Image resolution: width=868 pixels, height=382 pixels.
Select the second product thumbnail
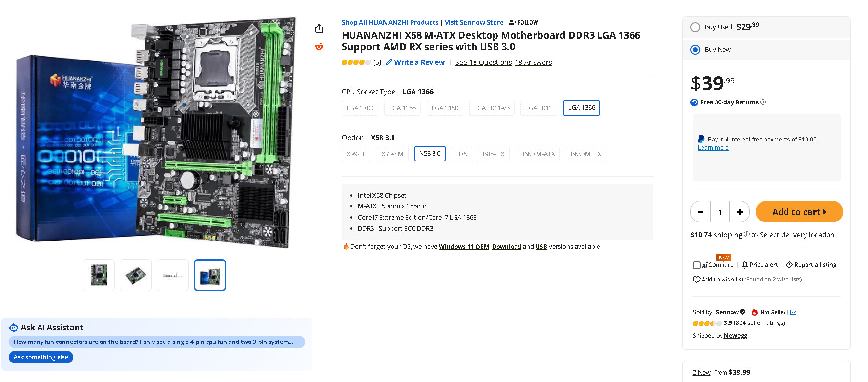coord(136,275)
